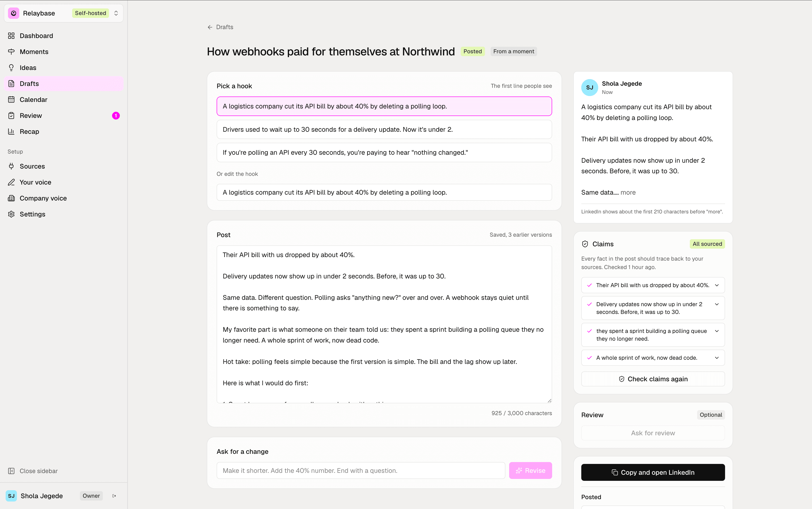Screen dimensions: 812x509
Task: Expand the API bill dropped claim
Action: [653, 285]
